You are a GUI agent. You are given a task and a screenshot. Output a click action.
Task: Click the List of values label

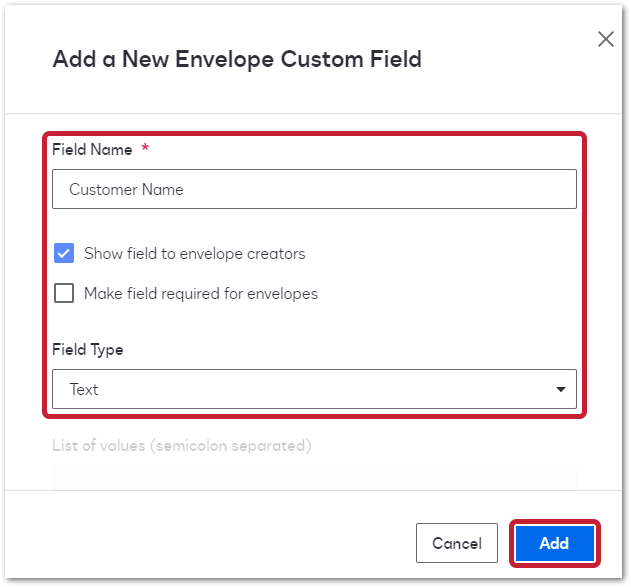click(x=182, y=446)
